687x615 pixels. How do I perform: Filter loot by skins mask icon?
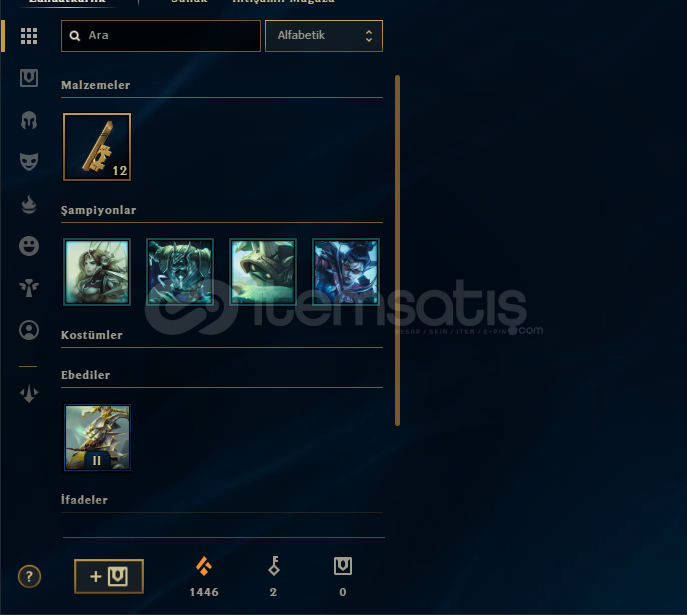29,162
